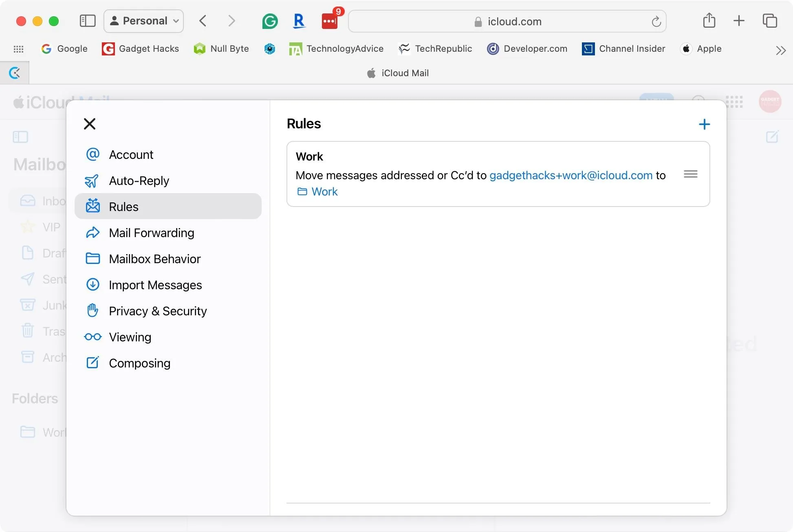Viewport: 793px width, 532px height.
Task: Open the Channel Insider bookmark
Action: [623, 49]
